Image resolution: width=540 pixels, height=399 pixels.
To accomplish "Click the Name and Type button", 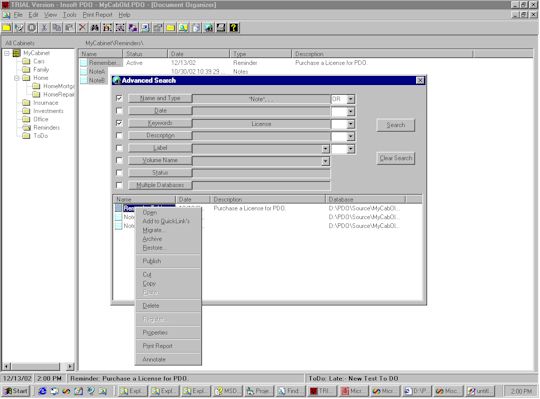I will click(160, 98).
